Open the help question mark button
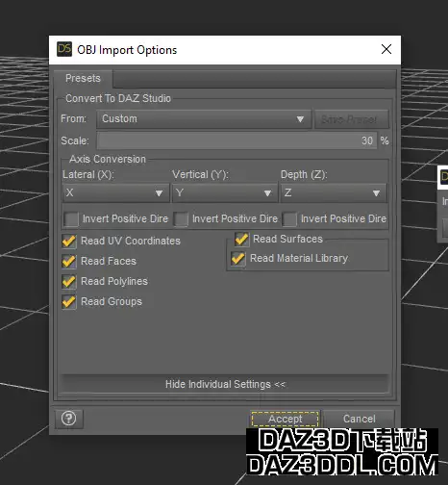This screenshot has height=485, width=448. pyautogui.click(x=69, y=419)
